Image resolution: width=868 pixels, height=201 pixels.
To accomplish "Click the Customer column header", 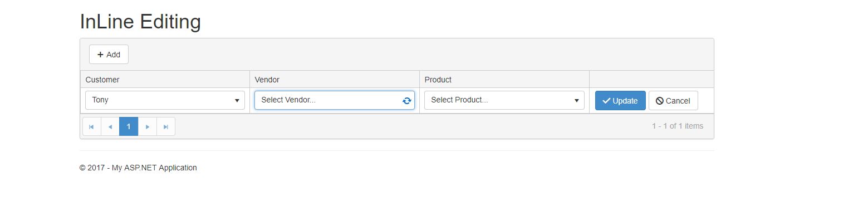I will 102,80.
